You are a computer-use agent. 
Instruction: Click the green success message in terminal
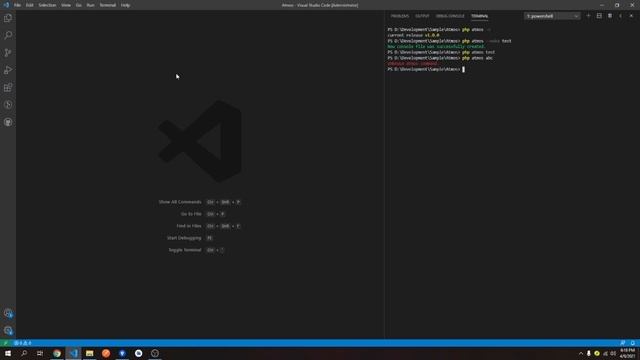(436, 47)
